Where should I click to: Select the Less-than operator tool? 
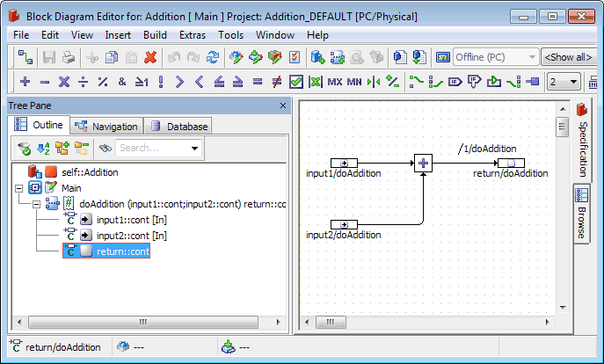(x=200, y=82)
